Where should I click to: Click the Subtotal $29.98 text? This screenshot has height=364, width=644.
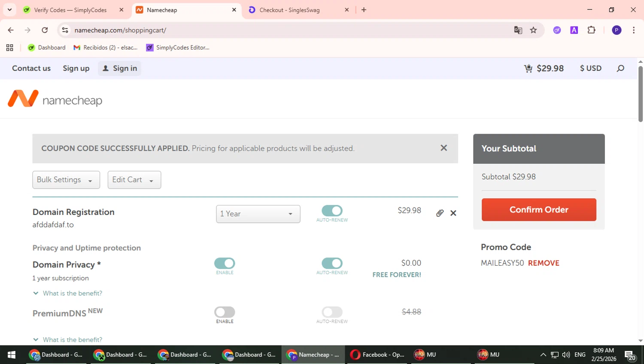[509, 177]
